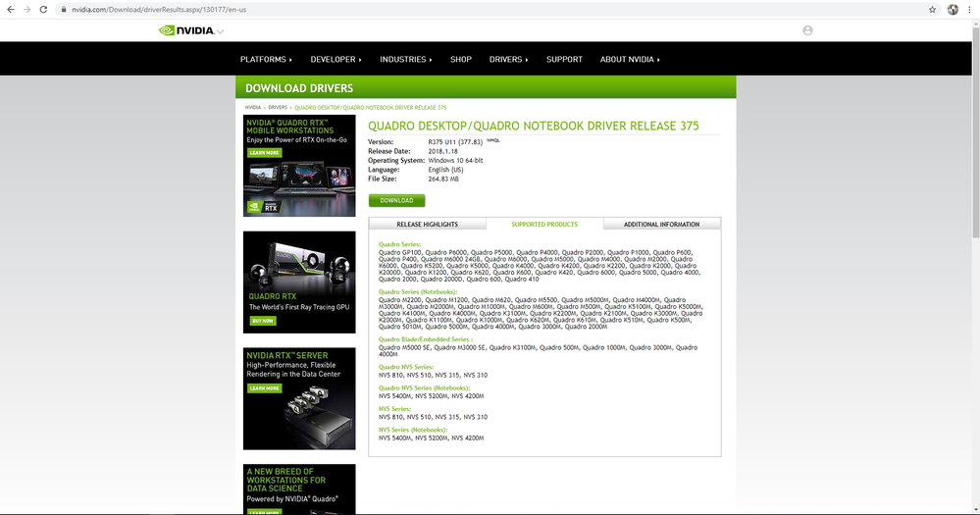Click the Drivers breadcrumb link
This screenshot has width=980, height=515.
coord(278,108)
